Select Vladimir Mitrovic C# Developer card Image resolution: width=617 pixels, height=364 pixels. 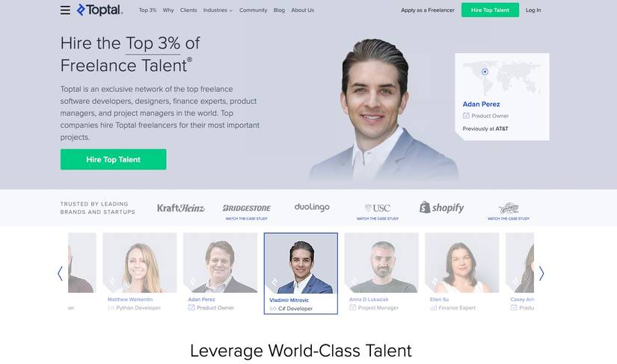[x=301, y=274]
